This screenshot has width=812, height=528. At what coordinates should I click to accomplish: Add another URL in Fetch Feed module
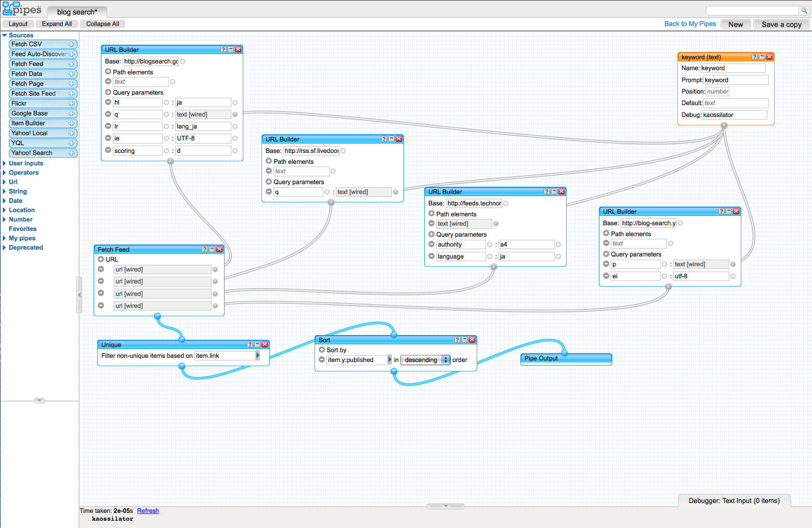click(101, 259)
